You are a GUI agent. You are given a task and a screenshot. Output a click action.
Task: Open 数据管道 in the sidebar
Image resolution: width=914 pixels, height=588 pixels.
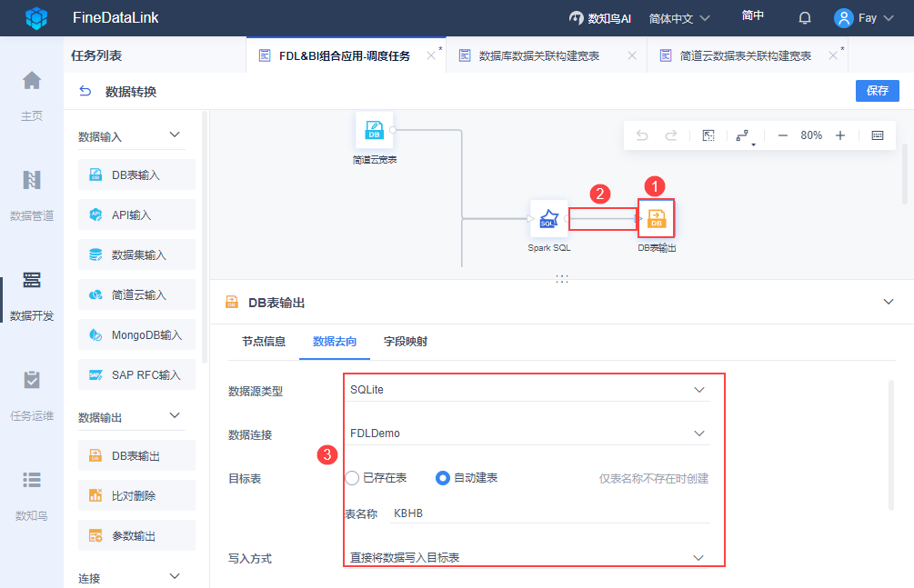(32, 194)
